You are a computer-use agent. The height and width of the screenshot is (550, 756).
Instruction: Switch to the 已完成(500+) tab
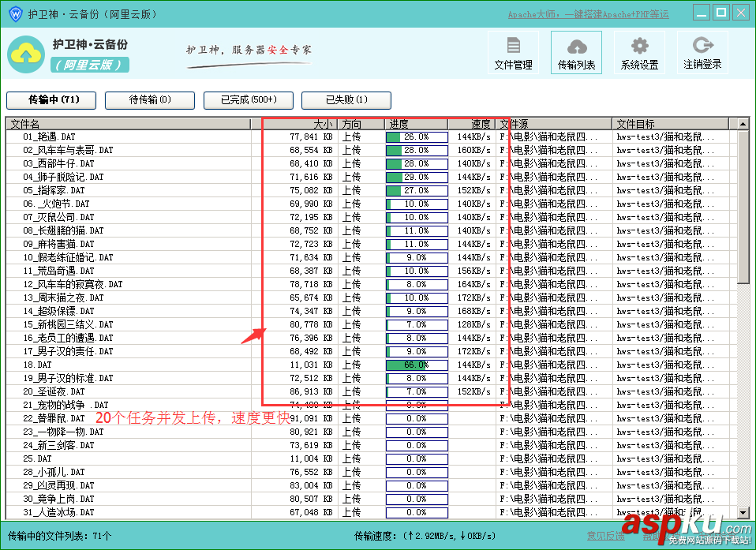pyautogui.click(x=248, y=100)
